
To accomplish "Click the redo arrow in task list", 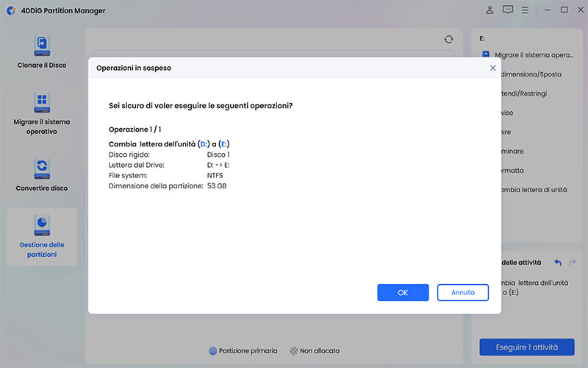I will (573, 262).
